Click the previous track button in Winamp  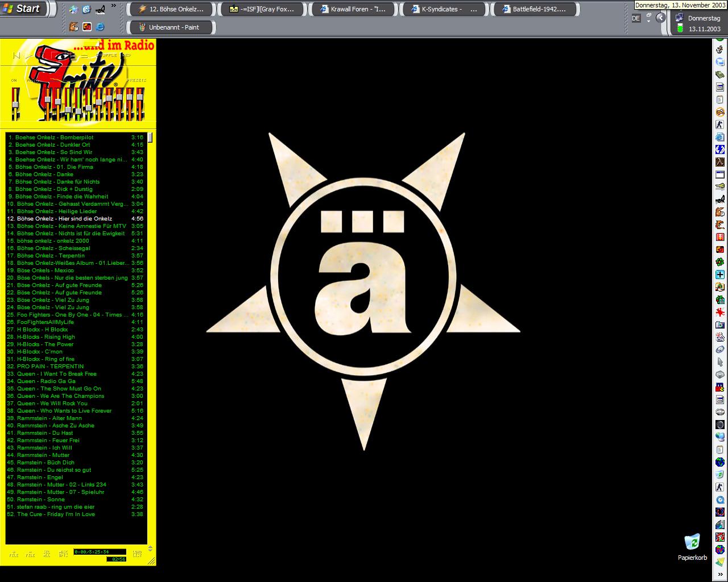click(16, 56)
